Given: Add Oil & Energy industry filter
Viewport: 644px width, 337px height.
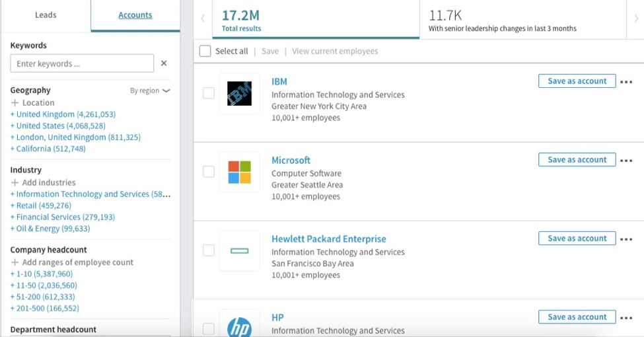Looking at the screenshot, I should click(50, 229).
